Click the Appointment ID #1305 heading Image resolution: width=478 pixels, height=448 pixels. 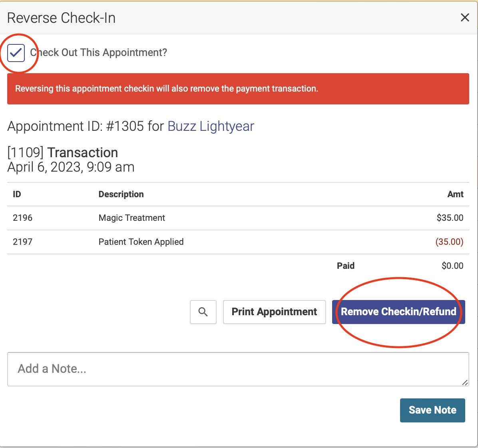131,126
